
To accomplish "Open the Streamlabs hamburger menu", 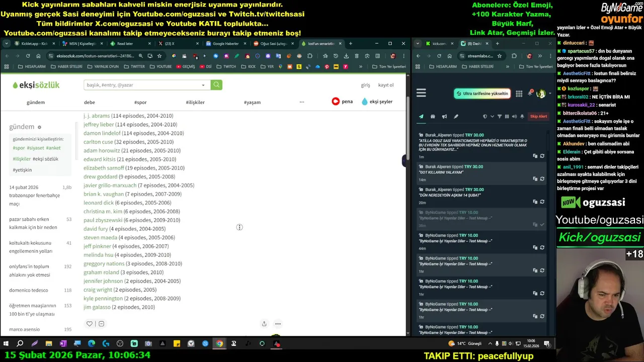I will (x=421, y=93).
